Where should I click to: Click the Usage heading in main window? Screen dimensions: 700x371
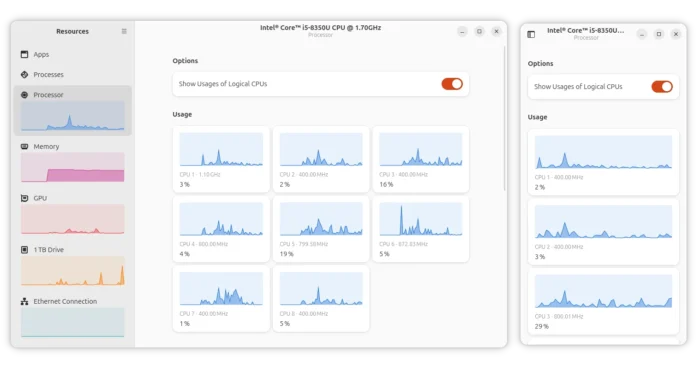182,114
